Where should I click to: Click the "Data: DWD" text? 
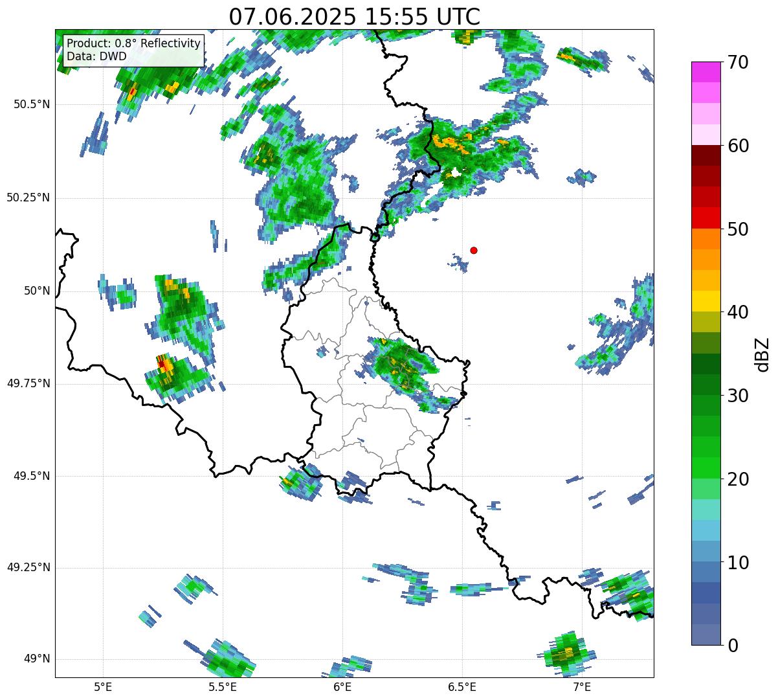(x=96, y=56)
